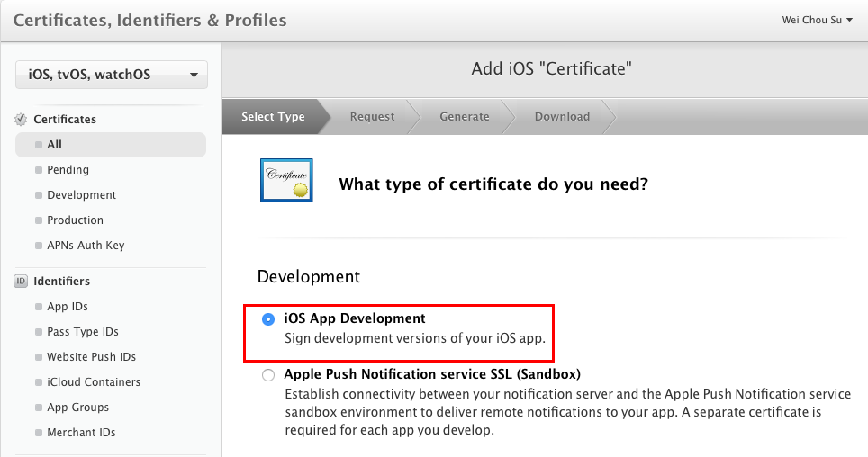Select the iOS App Development radio button
This screenshot has width=868, height=457.
coord(268,319)
